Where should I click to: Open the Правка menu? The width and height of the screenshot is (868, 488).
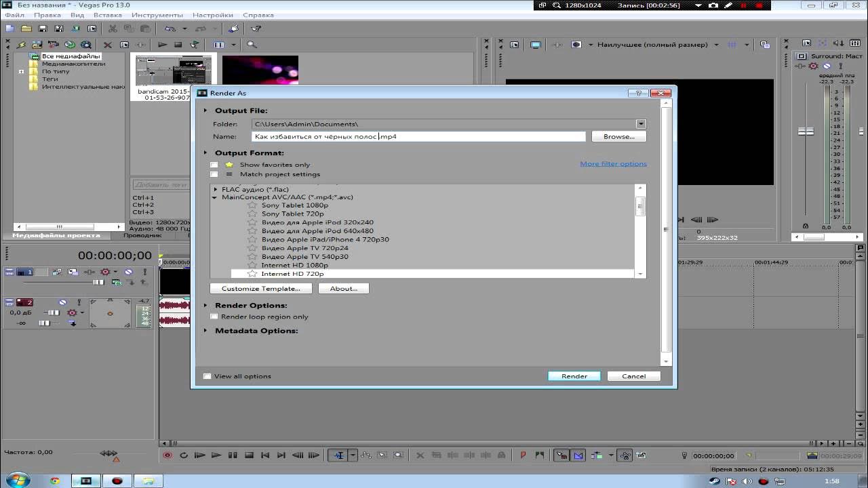(x=47, y=15)
